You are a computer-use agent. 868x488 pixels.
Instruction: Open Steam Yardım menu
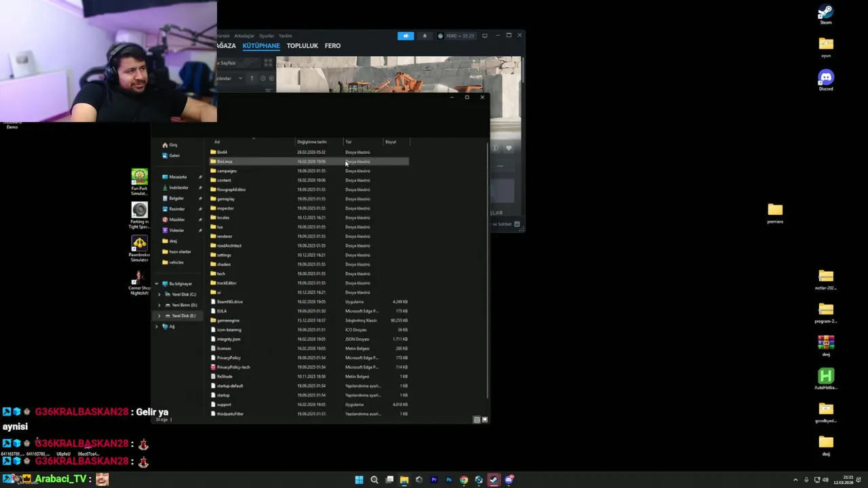coord(285,36)
